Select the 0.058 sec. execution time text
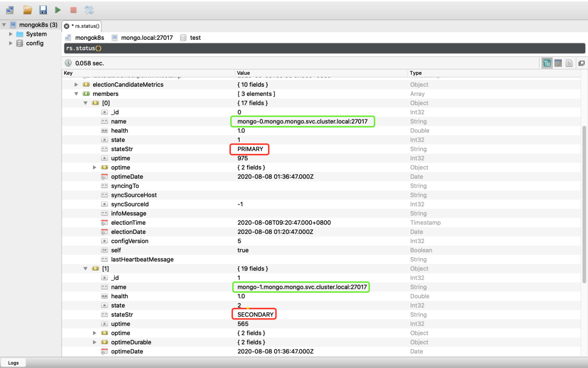The width and height of the screenshot is (588, 368). (90, 63)
